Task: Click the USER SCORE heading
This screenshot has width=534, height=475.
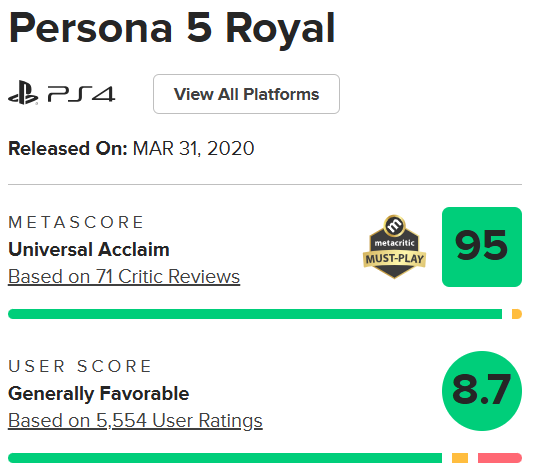Action: [80, 366]
